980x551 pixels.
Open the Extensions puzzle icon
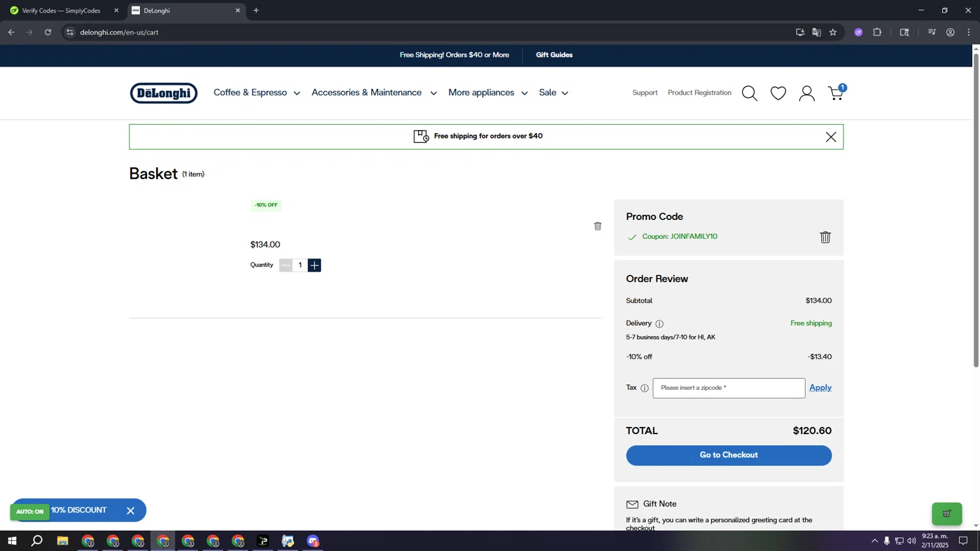pos(877,32)
